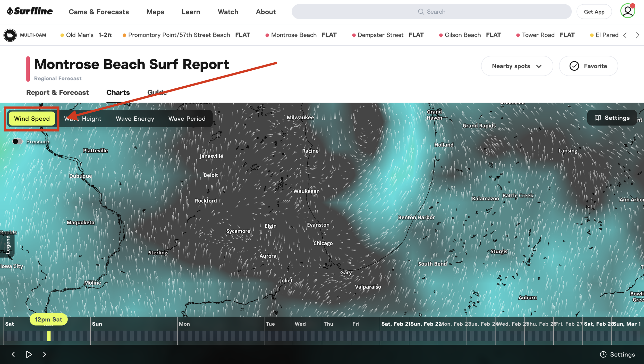The image size is (644, 364).
Task: Step to previous forecast time
Action: pyautogui.click(x=13, y=354)
